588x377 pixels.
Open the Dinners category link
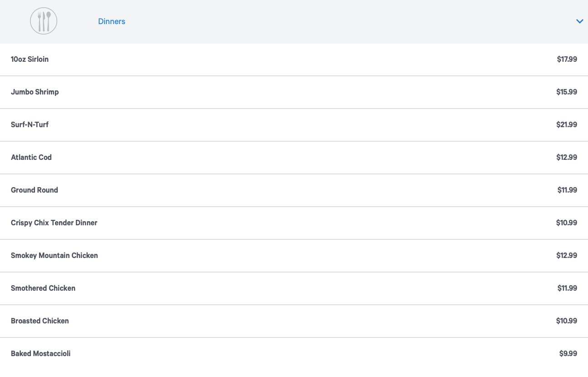tap(111, 21)
